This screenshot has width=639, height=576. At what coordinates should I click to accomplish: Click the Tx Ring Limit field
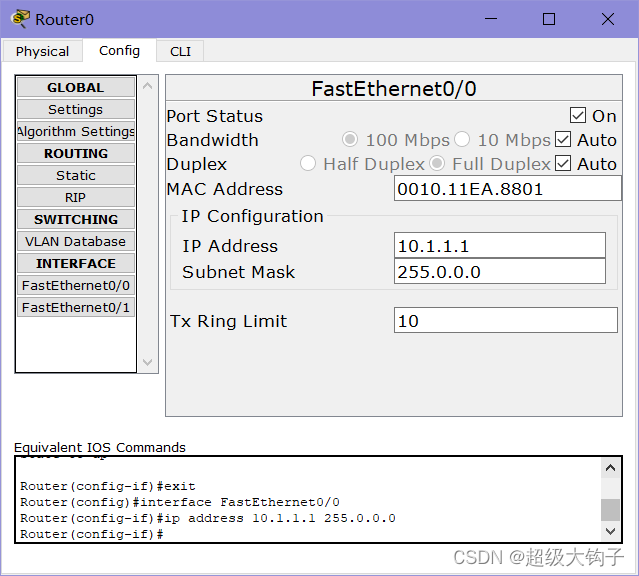505,320
